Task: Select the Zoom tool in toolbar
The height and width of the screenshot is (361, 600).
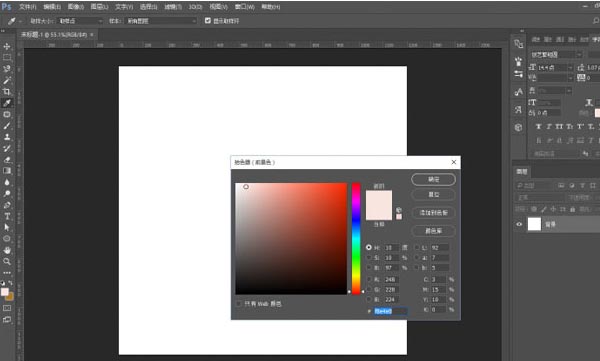Action: 7,261
